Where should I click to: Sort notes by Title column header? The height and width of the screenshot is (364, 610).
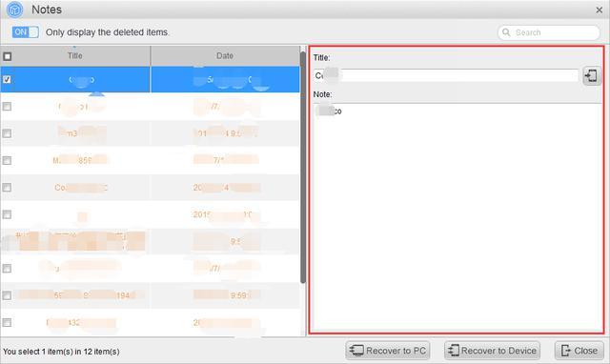pyautogui.click(x=75, y=55)
